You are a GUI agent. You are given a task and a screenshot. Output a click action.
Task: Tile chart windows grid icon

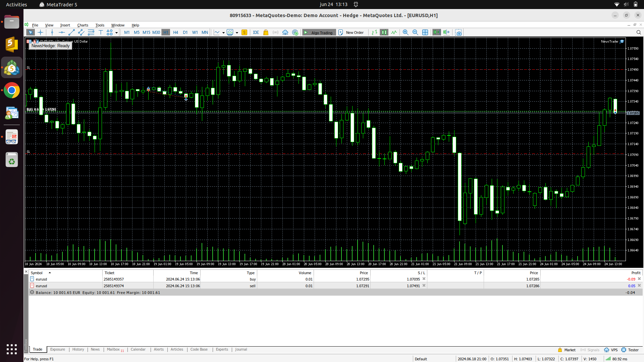click(425, 33)
